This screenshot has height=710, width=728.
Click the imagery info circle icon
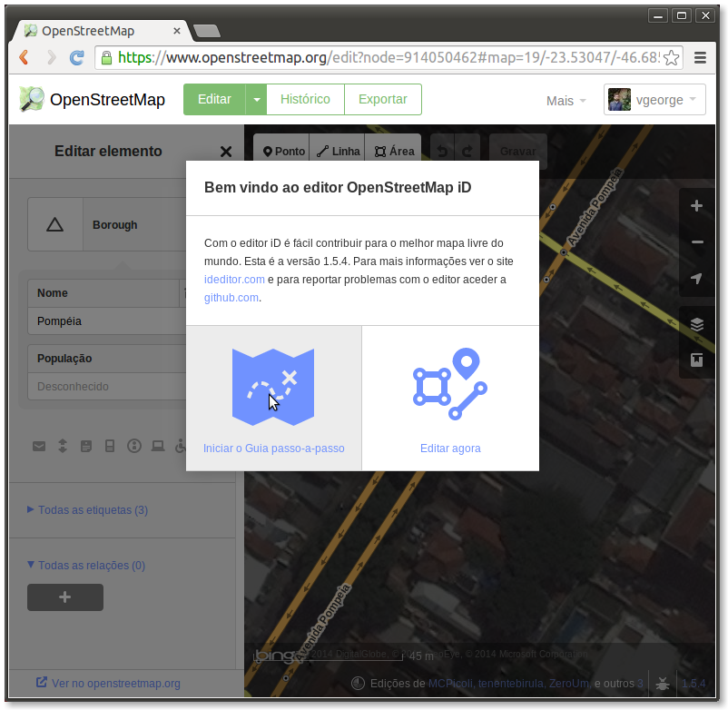tap(358, 684)
